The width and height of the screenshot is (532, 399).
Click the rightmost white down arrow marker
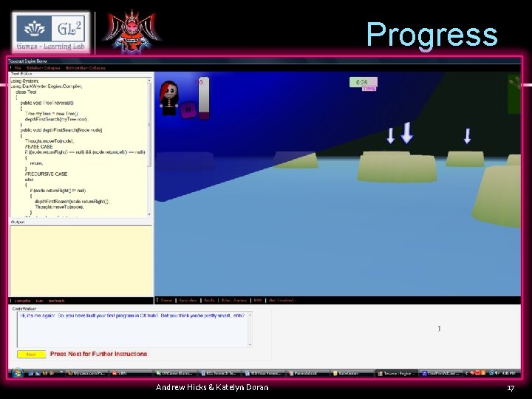pos(468,136)
